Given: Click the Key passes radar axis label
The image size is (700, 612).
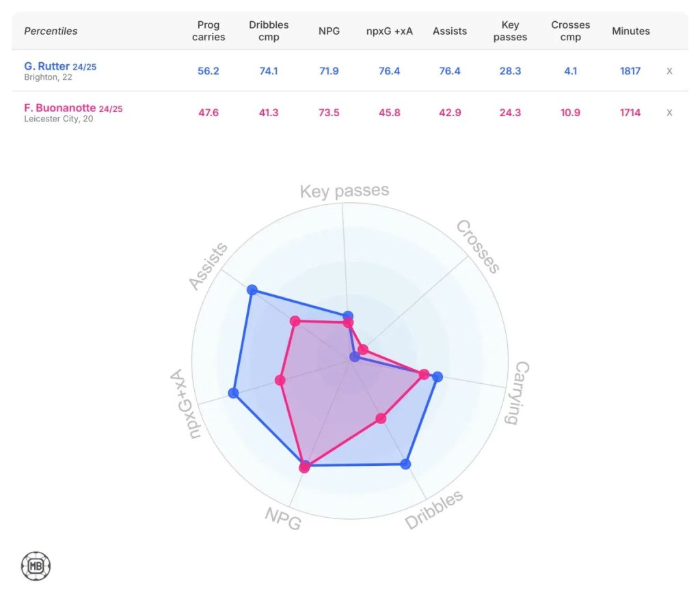Looking at the screenshot, I should point(345,191).
